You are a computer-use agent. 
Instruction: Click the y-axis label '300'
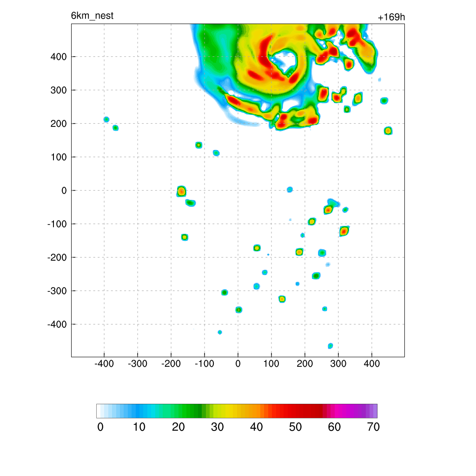[59, 90]
